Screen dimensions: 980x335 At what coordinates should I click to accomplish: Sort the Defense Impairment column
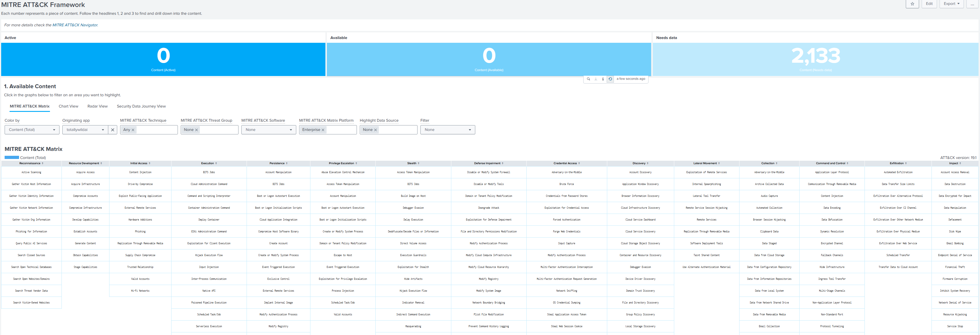tap(502, 163)
